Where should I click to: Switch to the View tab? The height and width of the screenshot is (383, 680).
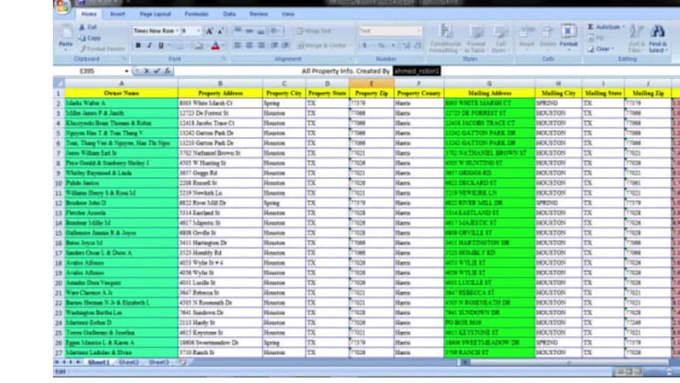point(288,14)
